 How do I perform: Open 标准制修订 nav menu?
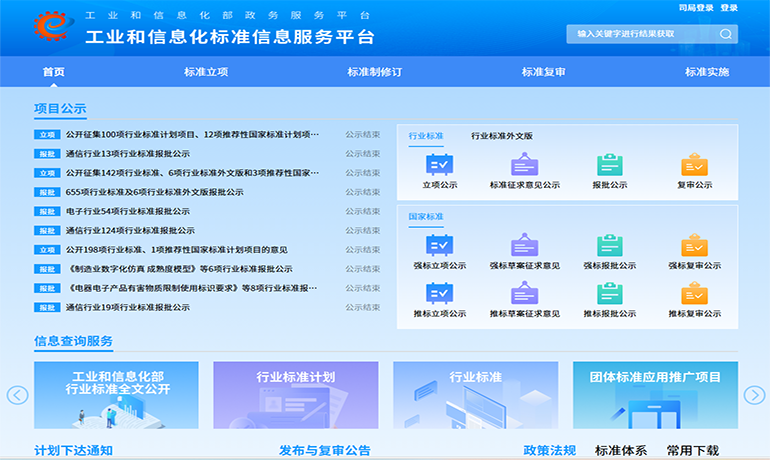pos(375,72)
